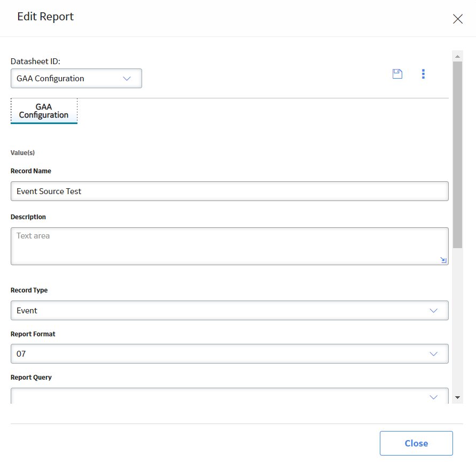Click the Record Type field showing Event

[x=230, y=310]
